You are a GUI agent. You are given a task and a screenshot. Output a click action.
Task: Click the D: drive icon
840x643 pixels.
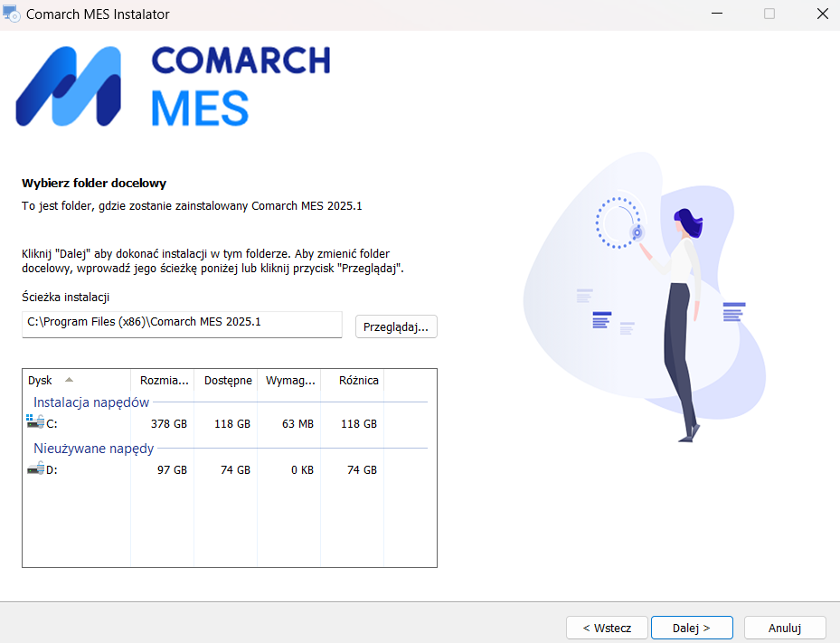(x=35, y=469)
